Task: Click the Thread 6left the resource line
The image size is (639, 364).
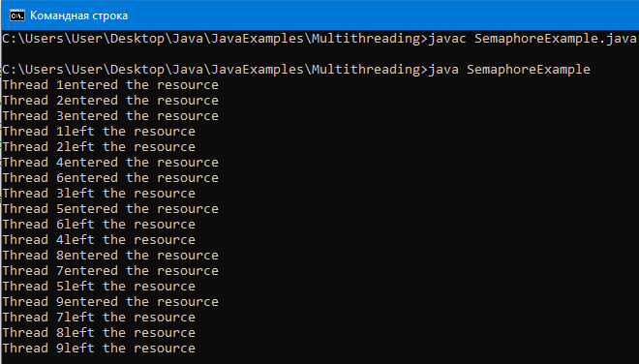Action: tap(99, 225)
